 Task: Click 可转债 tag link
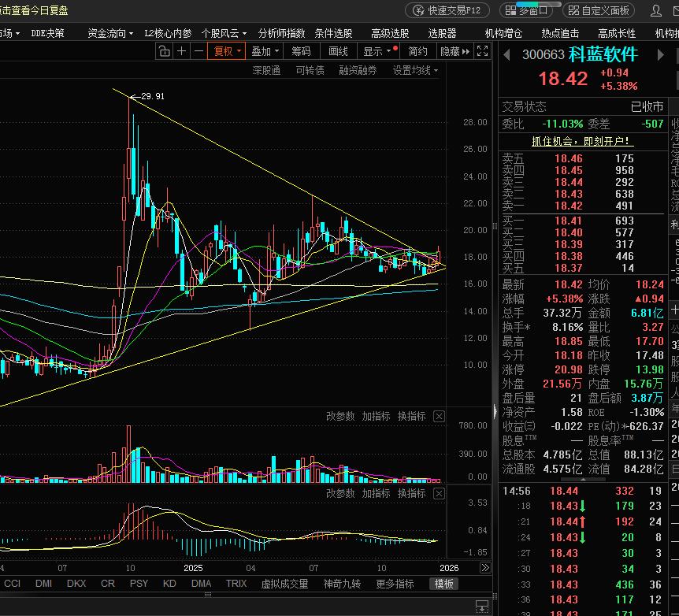pyautogui.click(x=310, y=70)
